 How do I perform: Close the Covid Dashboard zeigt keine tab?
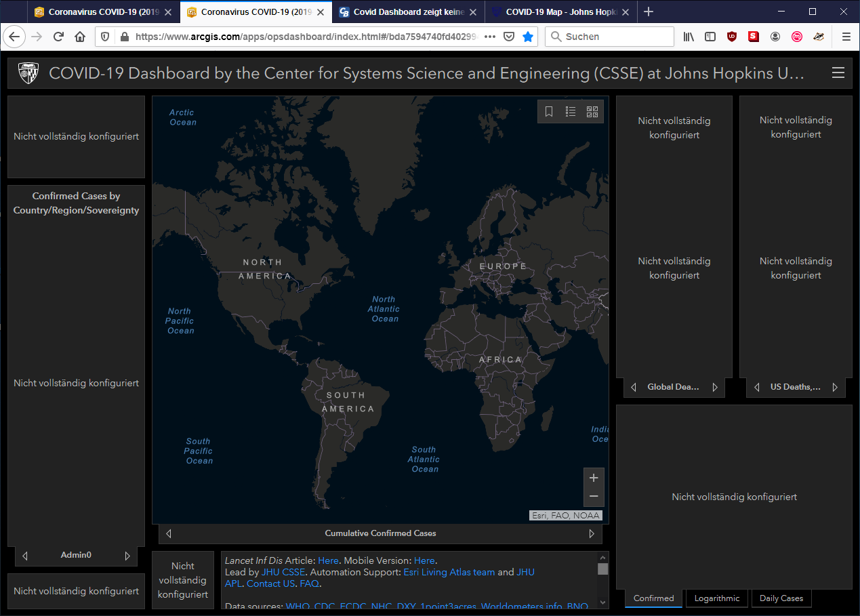473,12
